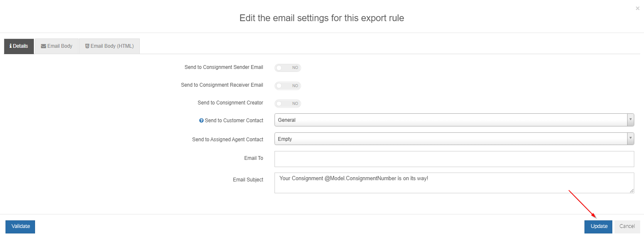Viewport: 644px width, 236px height.
Task: Click the Cancel button
Action: [x=627, y=226]
